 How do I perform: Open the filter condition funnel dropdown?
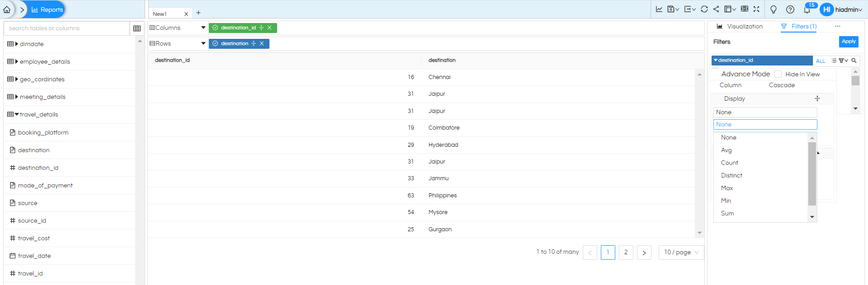click(844, 61)
